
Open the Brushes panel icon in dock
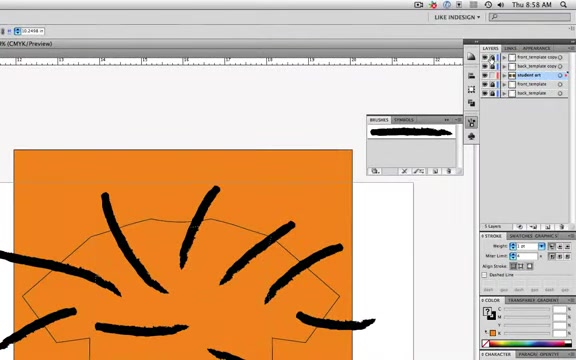point(472,123)
